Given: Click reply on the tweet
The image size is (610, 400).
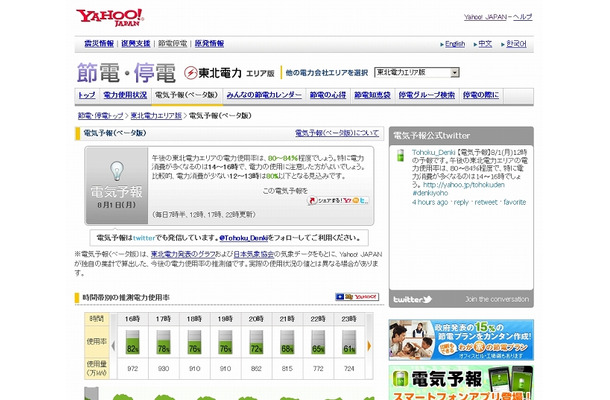Looking at the screenshot, I should tap(461, 202).
